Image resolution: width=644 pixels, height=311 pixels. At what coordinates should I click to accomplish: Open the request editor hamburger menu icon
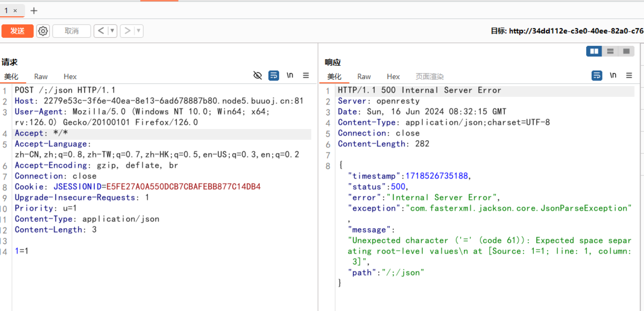(x=306, y=75)
